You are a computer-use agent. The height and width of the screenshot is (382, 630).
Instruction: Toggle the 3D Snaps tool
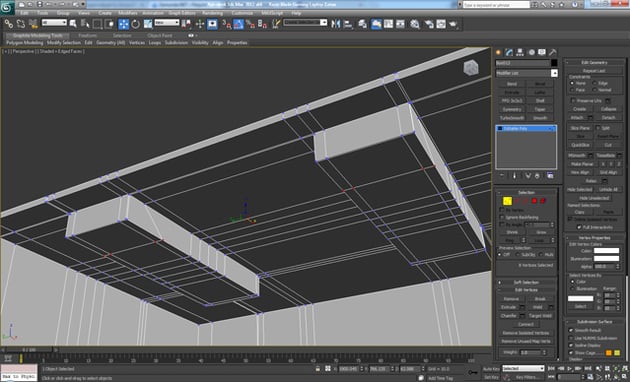pos(227,24)
